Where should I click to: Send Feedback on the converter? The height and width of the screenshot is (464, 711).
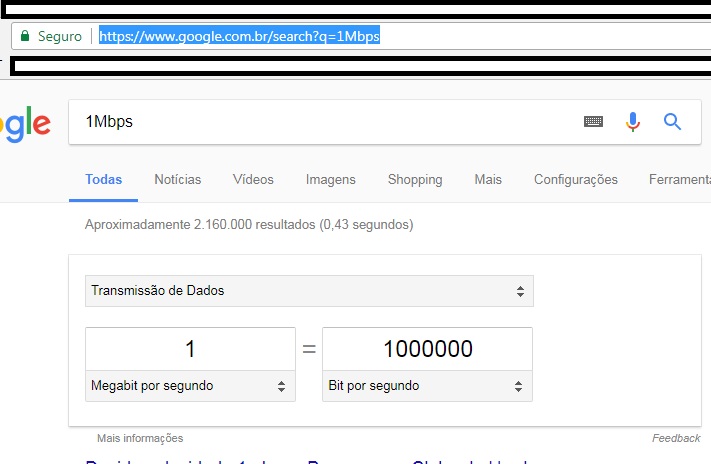(x=676, y=438)
